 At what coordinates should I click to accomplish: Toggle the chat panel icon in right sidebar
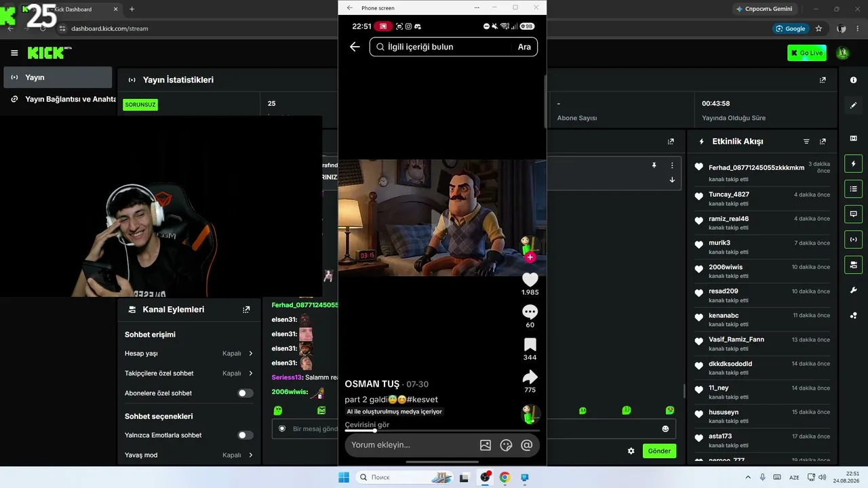click(x=853, y=213)
